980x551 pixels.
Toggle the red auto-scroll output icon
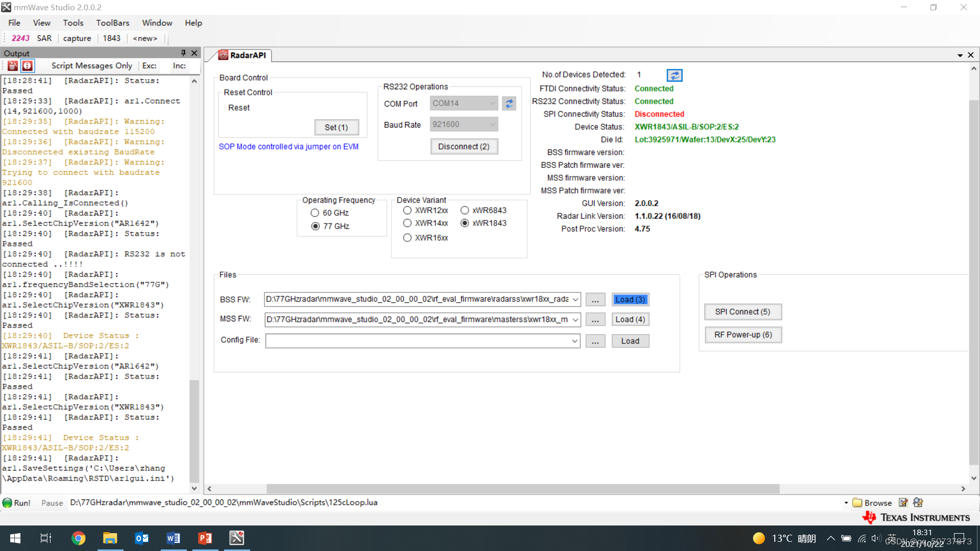tap(28, 66)
